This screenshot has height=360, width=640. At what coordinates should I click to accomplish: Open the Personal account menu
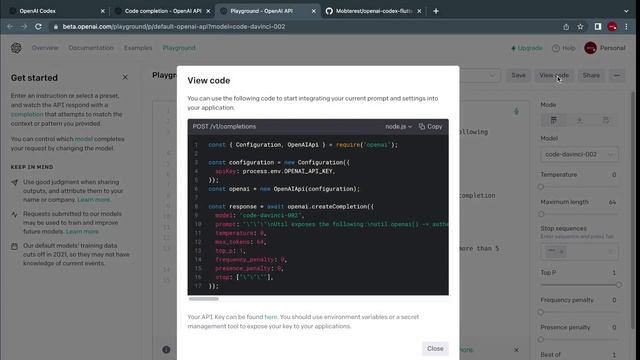[x=605, y=48]
